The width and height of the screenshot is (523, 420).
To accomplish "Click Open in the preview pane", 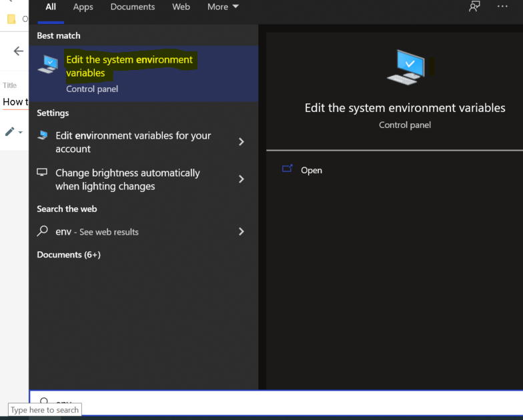I will pos(311,171).
